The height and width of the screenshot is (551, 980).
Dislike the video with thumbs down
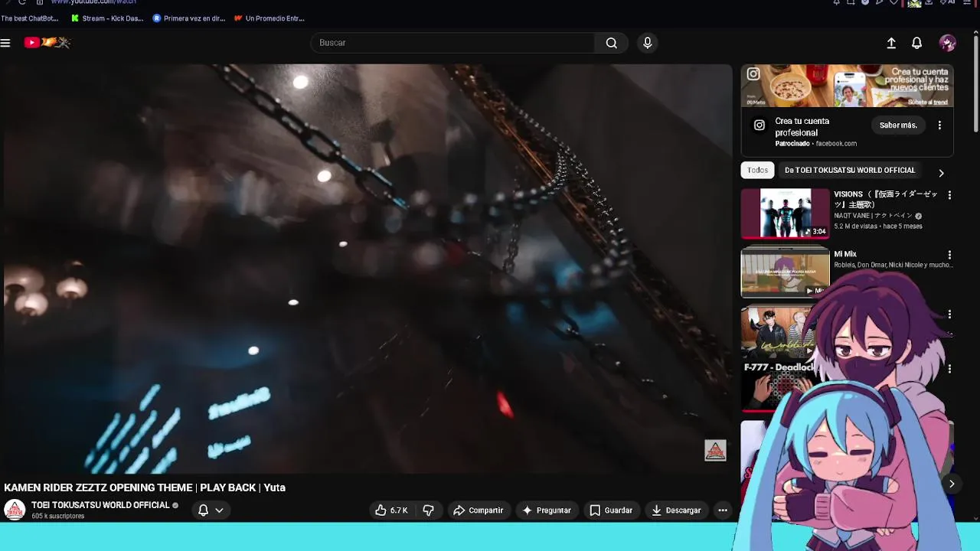[429, 510]
